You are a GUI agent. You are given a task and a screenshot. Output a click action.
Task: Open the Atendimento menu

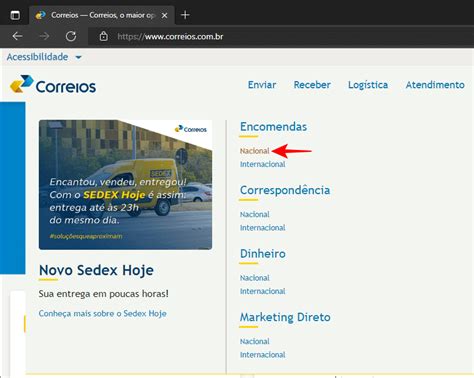coord(435,85)
